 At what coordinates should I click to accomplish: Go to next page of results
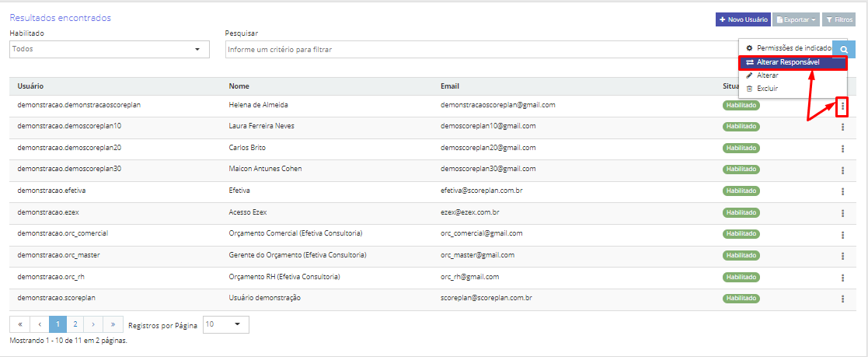[93, 324]
